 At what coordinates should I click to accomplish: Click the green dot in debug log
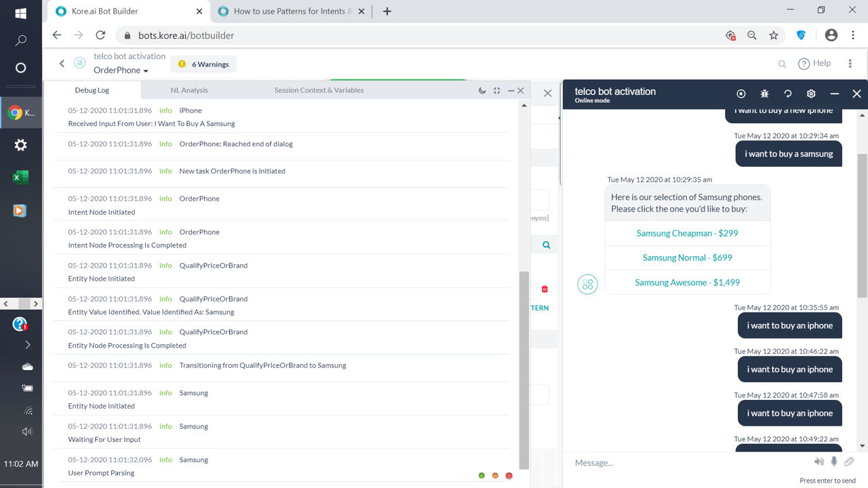tap(481, 476)
